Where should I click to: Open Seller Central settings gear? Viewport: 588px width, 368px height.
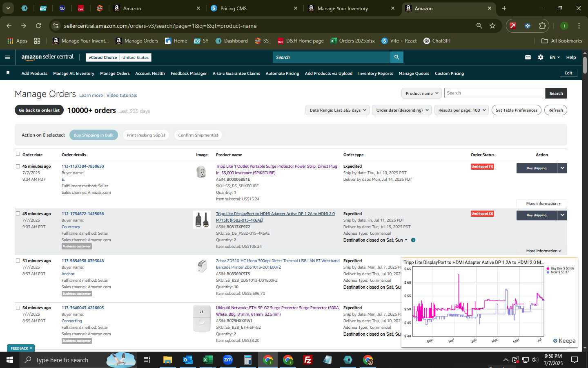[541, 57]
